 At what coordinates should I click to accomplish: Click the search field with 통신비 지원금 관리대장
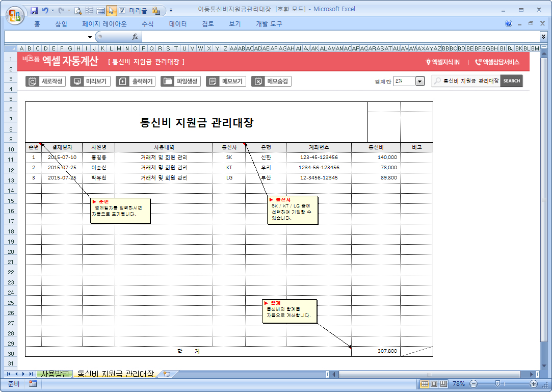coord(466,81)
